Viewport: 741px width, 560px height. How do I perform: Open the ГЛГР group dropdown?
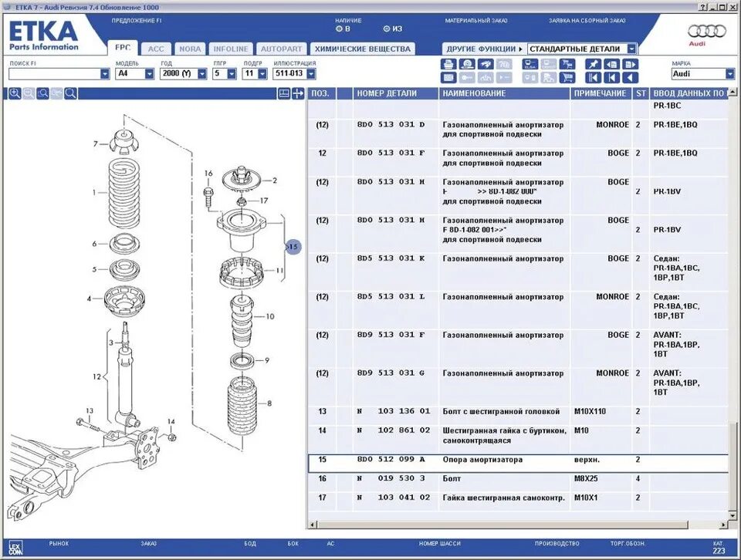coord(232,73)
